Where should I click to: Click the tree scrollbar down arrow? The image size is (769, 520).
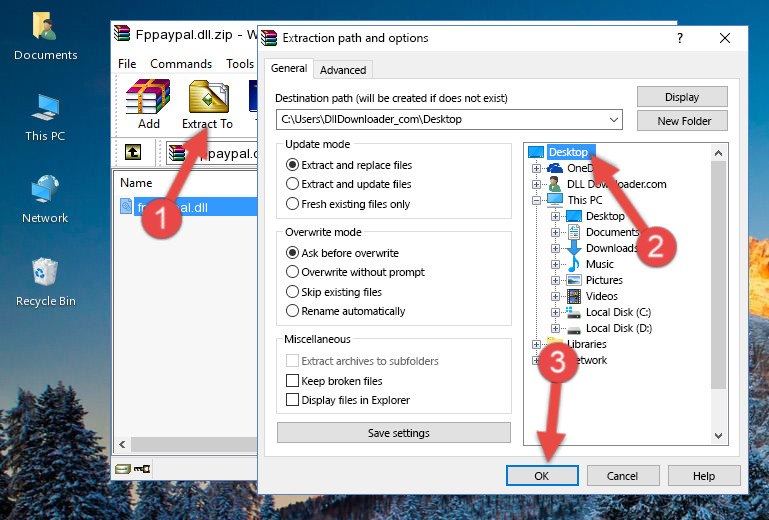[x=718, y=436]
